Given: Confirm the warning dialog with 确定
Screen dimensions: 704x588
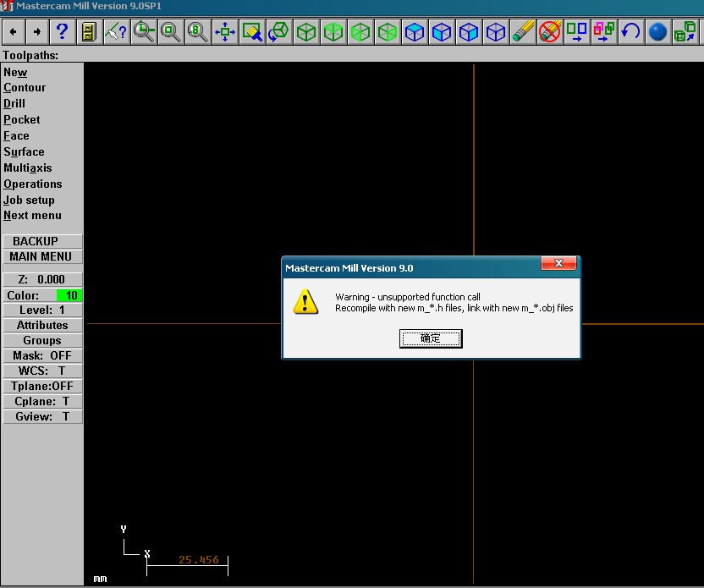Looking at the screenshot, I should (x=431, y=338).
